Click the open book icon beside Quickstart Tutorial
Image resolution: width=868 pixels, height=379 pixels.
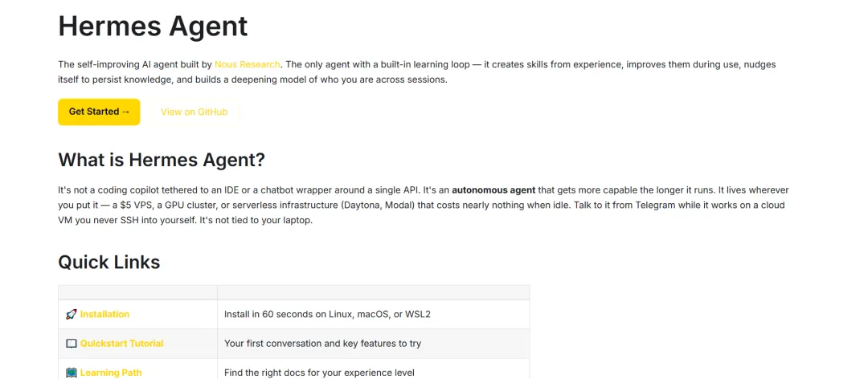[x=71, y=343]
